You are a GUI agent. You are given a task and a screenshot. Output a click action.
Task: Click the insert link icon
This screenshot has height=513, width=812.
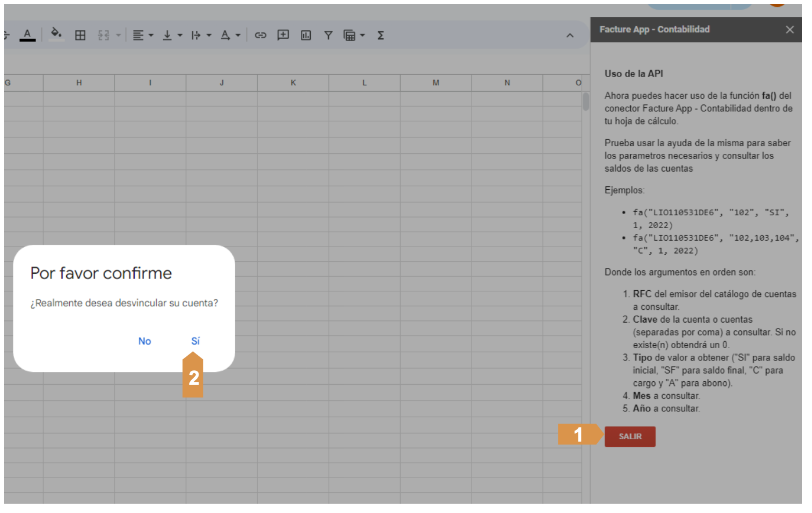coord(260,35)
